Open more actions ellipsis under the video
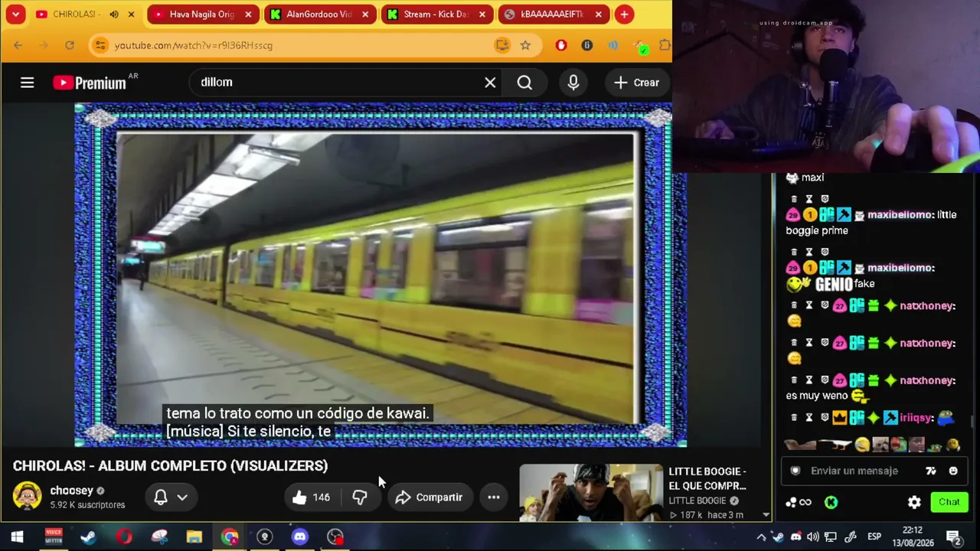This screenshot has width=980, height=551. click(494, 497)
